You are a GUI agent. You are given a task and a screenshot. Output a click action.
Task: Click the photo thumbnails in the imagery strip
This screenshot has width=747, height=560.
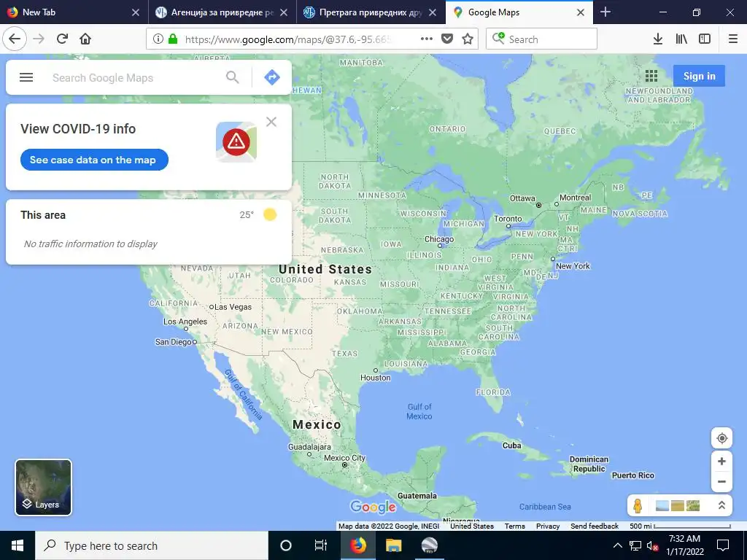click(x=678, y=506)
